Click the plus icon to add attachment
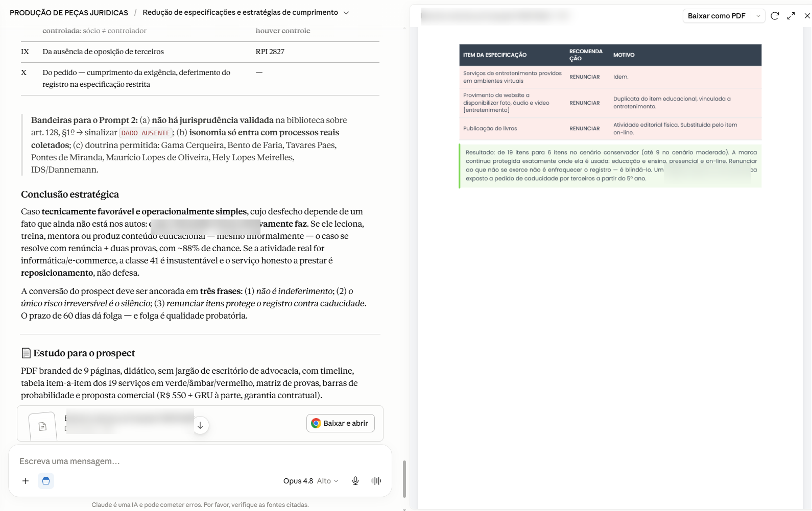 26,481
